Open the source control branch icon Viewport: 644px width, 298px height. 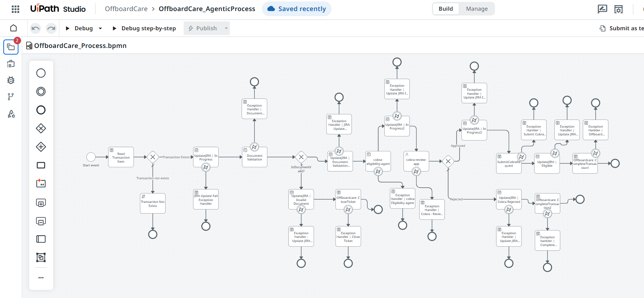(x=11, y=97)
